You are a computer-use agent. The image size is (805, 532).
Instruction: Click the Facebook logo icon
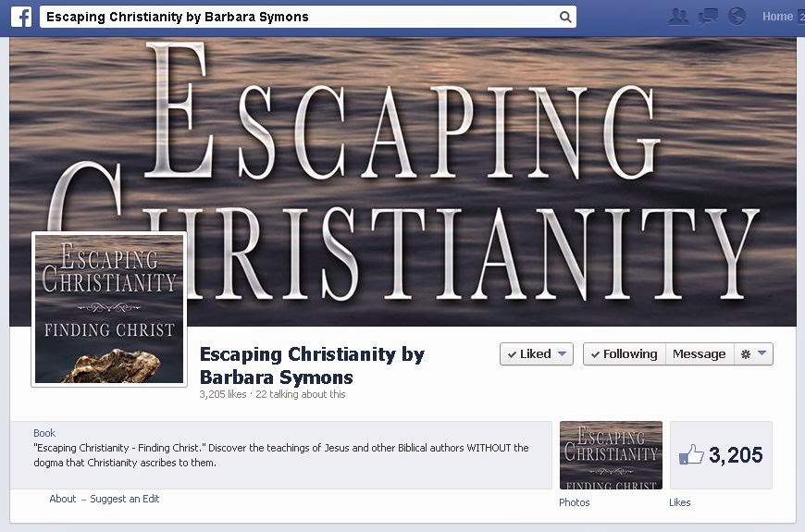point(21,17)
